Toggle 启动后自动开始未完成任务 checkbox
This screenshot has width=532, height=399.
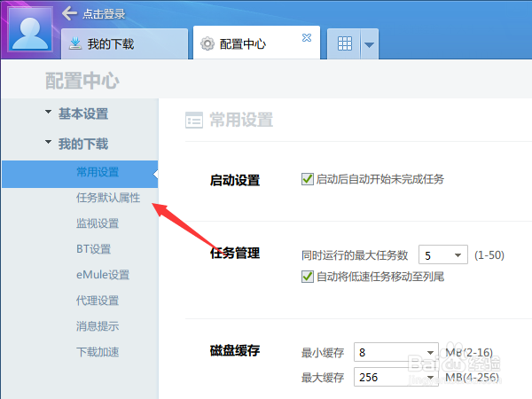308,179
